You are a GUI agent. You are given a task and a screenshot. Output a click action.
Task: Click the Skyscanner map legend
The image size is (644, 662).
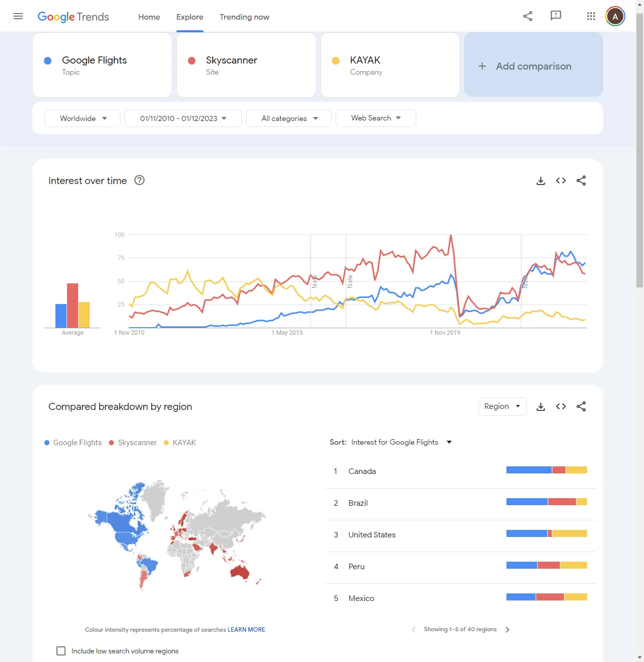133,443
